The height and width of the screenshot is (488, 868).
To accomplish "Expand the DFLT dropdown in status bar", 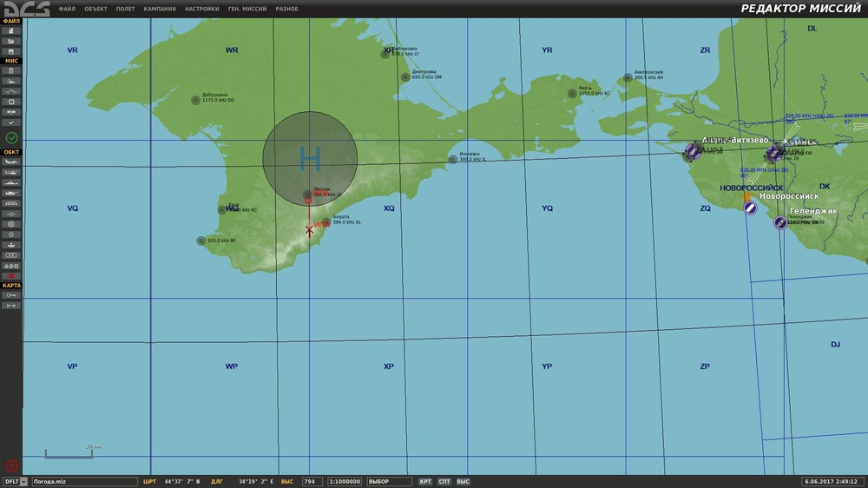I will pyautogui.click(x=23, y=481).
